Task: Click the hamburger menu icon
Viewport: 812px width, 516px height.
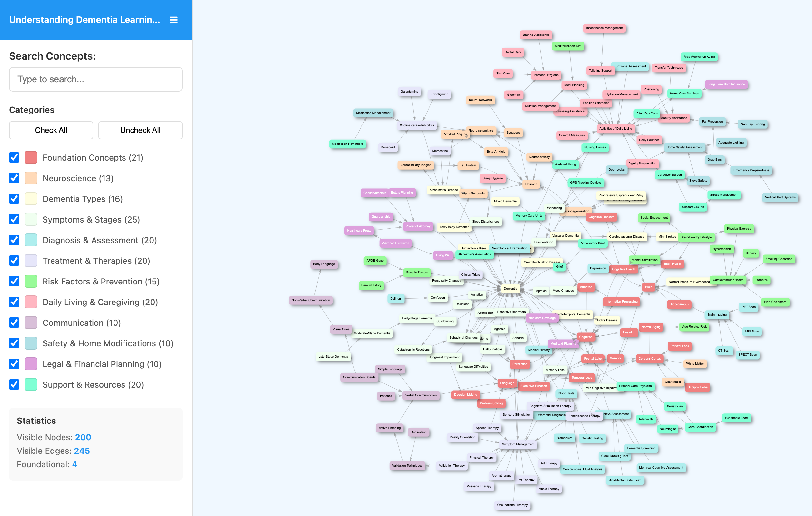Action: 173,20
